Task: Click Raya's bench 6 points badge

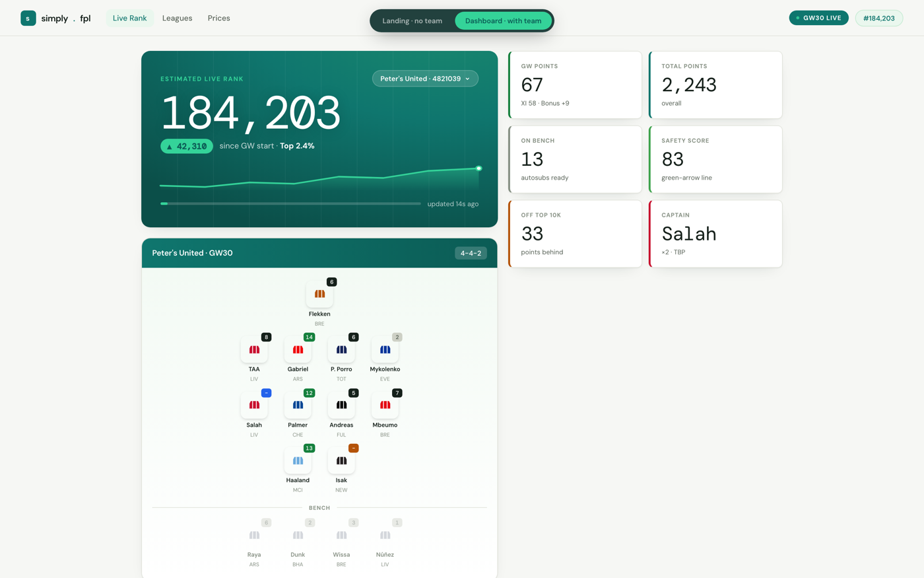Action: tap(266, 523)
